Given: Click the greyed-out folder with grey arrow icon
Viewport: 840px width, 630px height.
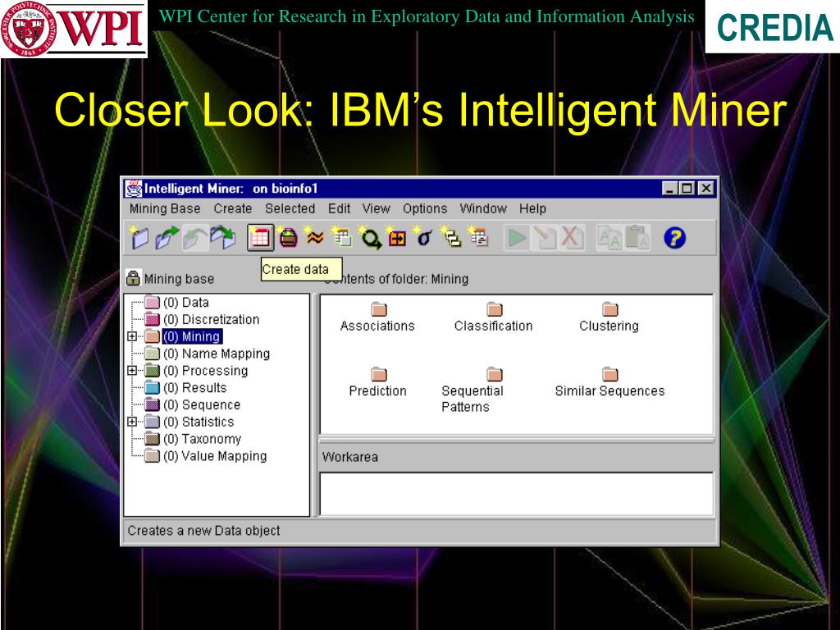Looking at the screenshot, I should [195, 237].
